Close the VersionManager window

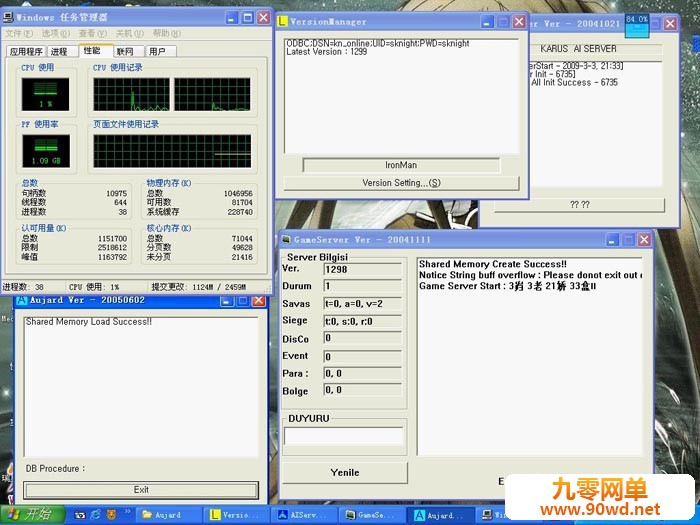point(519,21)
